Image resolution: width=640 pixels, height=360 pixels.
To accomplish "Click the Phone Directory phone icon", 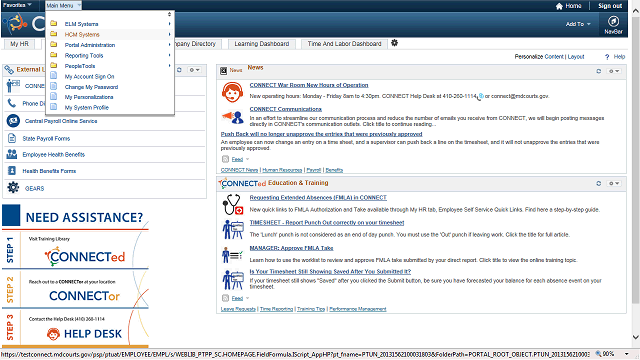I will [12, 103].
